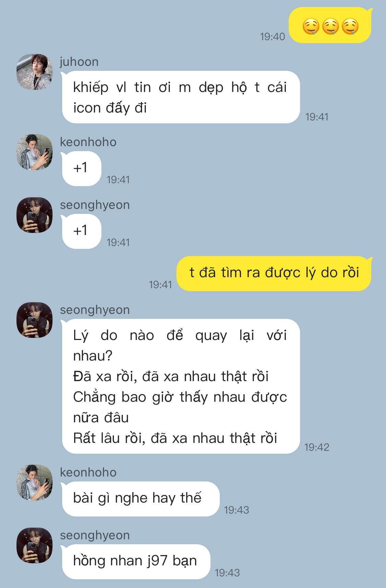Click the 19:42 timestamp beside the lyrics
This screenshot has width=386, height=588.
[317, 447]
